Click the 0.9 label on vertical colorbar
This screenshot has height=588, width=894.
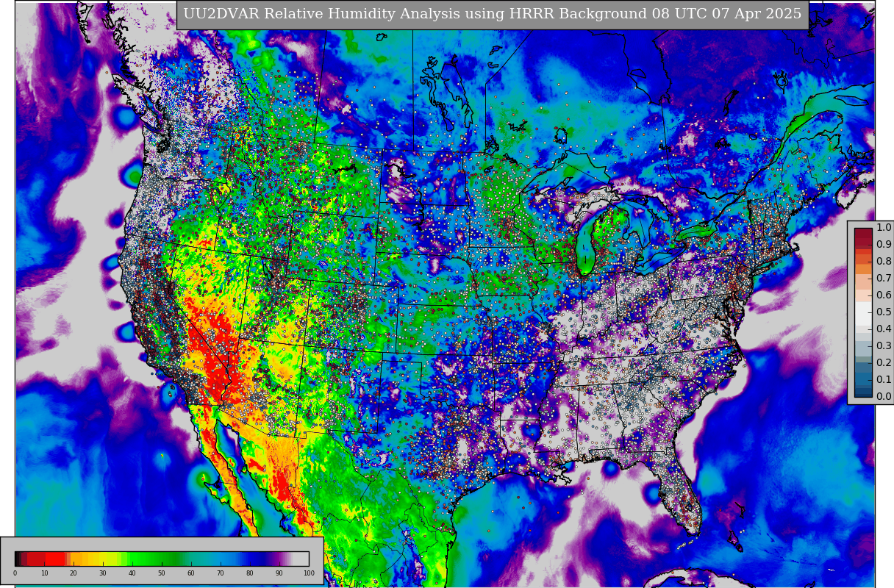coord(884,244)
